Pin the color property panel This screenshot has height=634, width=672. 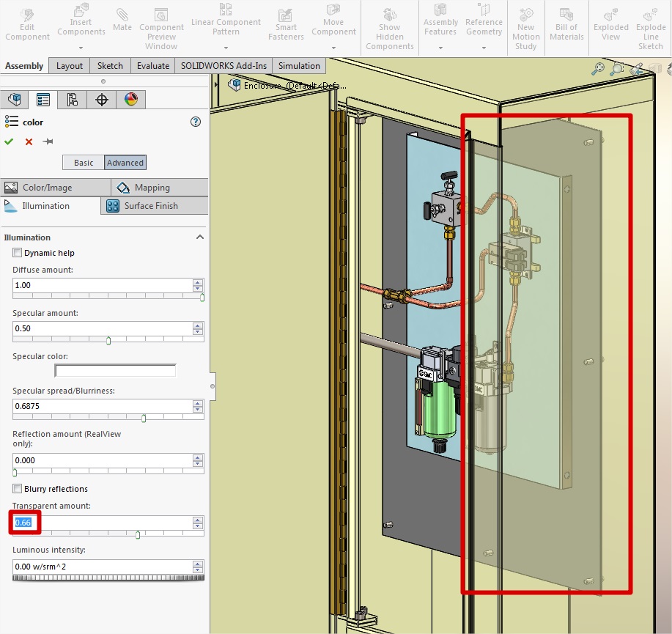(x=48, y=141)
